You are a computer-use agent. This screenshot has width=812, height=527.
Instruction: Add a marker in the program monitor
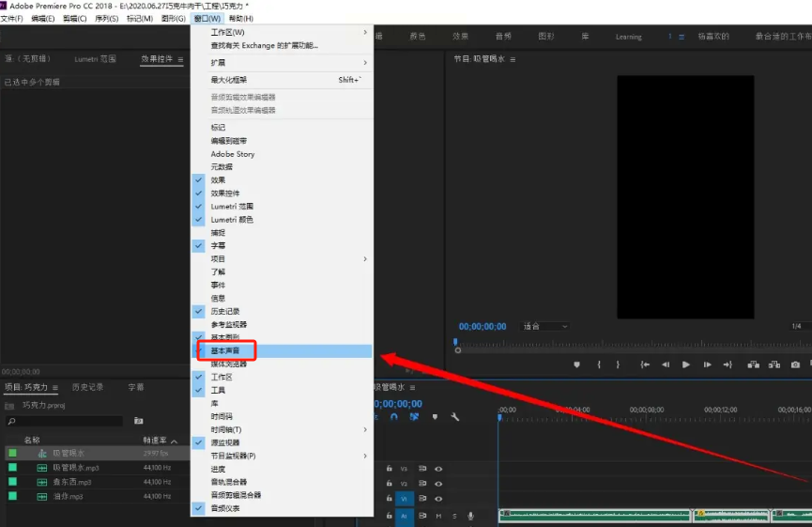coord(576,364)
